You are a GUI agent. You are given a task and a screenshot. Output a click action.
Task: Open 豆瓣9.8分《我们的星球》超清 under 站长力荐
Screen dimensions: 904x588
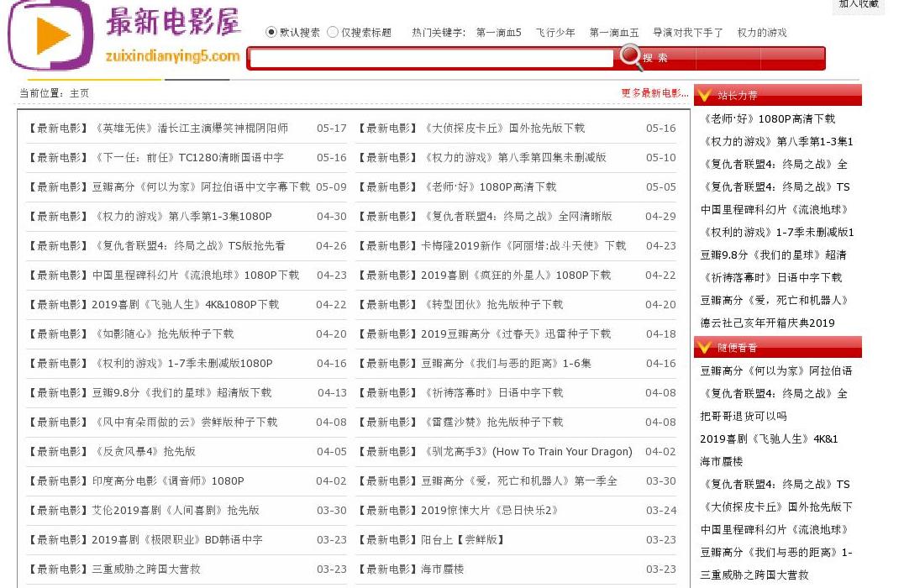tap(774, 255)
